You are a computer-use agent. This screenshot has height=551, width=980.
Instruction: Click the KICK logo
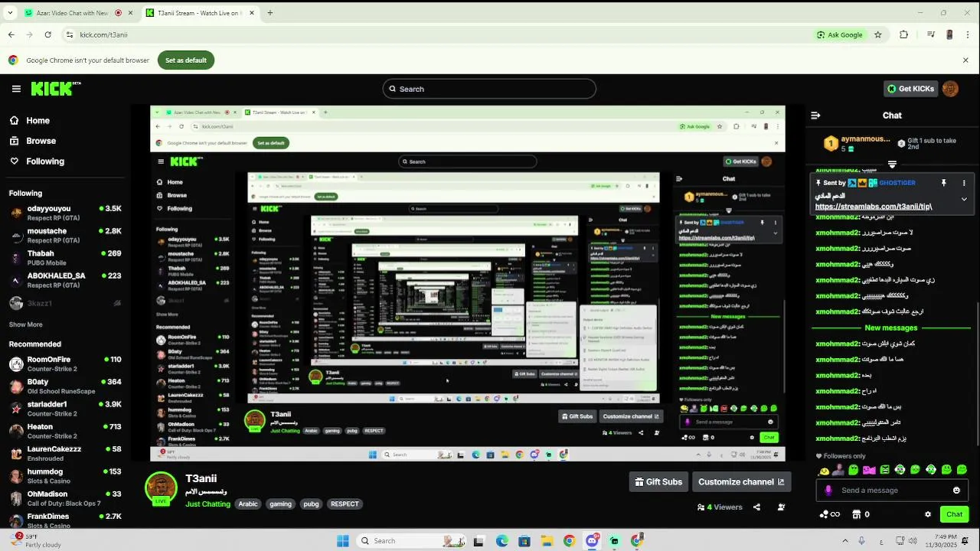pos(55,89)
